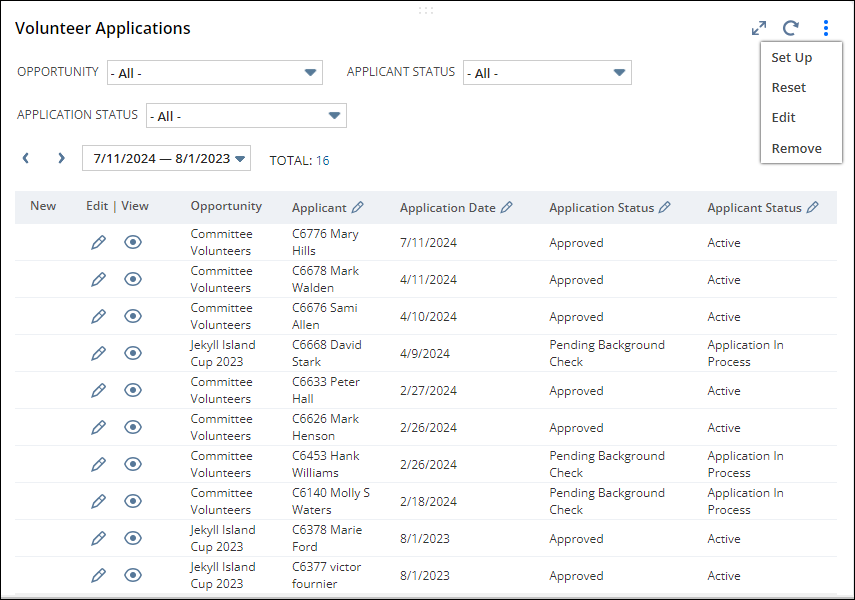The width and height of the screenshot is (855, 600).
Task: Click pencil icon beside Applicant Status header
Action: [813, 208]
